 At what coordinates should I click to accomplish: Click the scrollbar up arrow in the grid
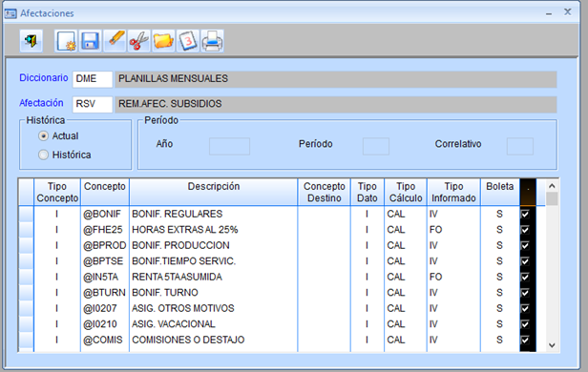click(552, 186)
